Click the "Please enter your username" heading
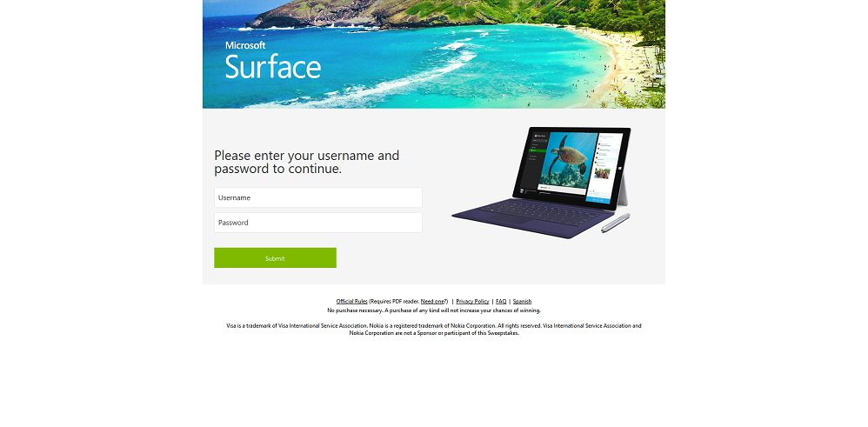The image size is (868, 427). click(x=307, y=163)
